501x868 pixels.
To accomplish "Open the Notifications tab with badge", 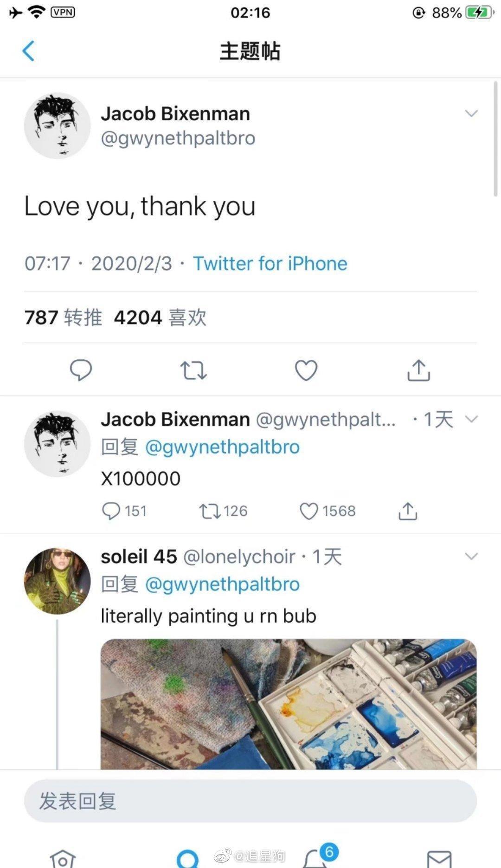I will pyautogui.click(x=315, y=858).
